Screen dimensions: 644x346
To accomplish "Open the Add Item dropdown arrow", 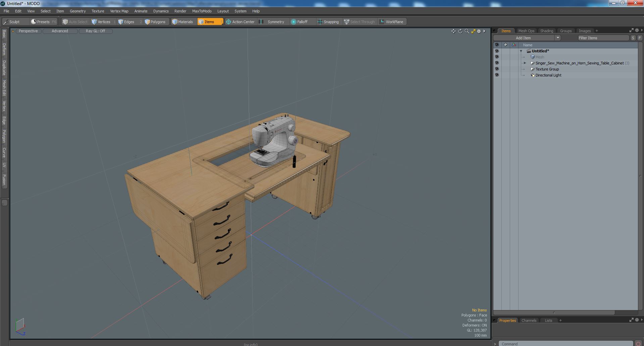I will coord(558,38).
